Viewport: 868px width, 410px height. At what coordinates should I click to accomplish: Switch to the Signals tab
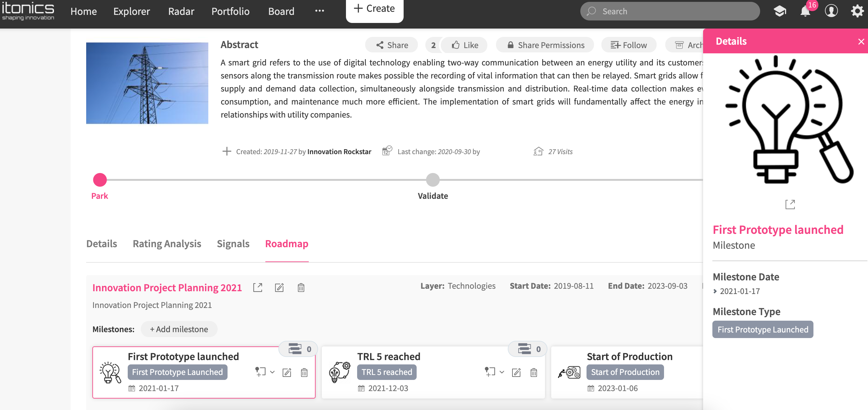point(233,244)
